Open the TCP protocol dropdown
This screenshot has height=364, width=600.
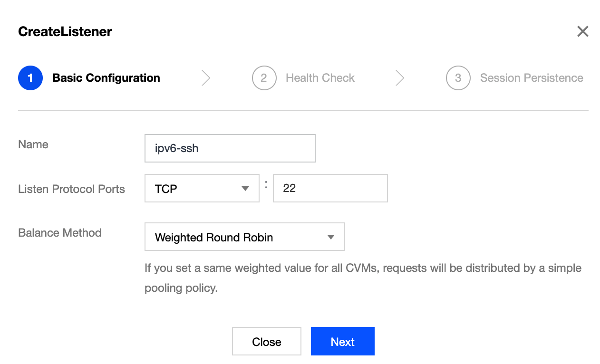pyautogui.click(x=195, y=188)
